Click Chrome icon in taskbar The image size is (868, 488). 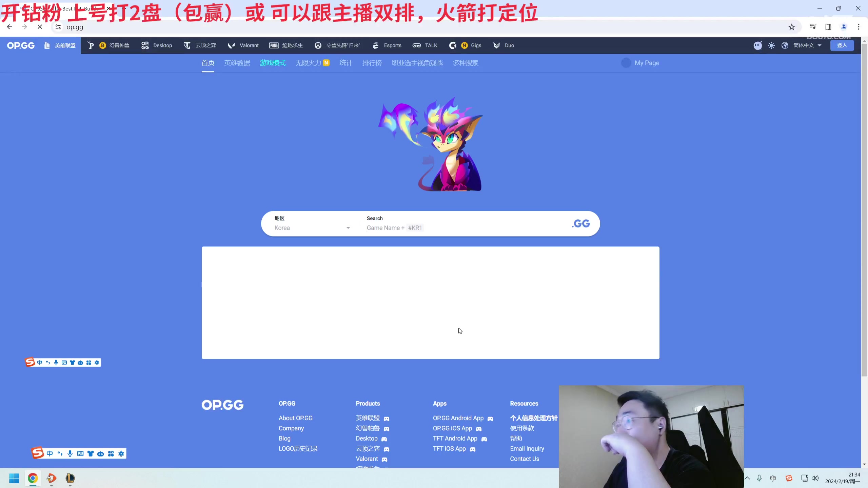(x=33, y=478)
